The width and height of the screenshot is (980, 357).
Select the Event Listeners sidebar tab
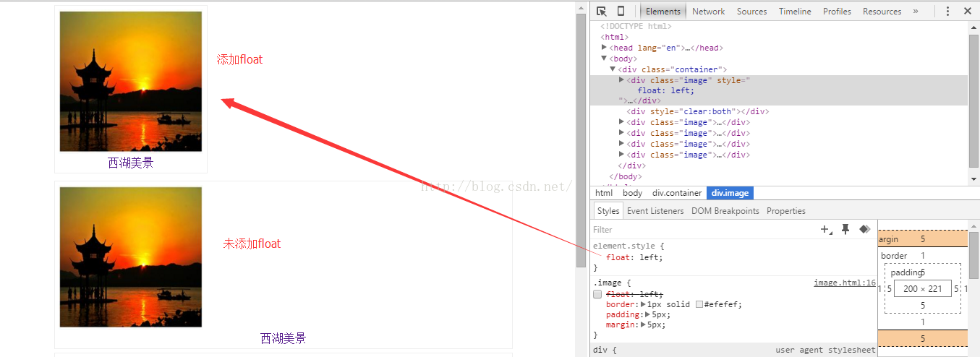655,211
